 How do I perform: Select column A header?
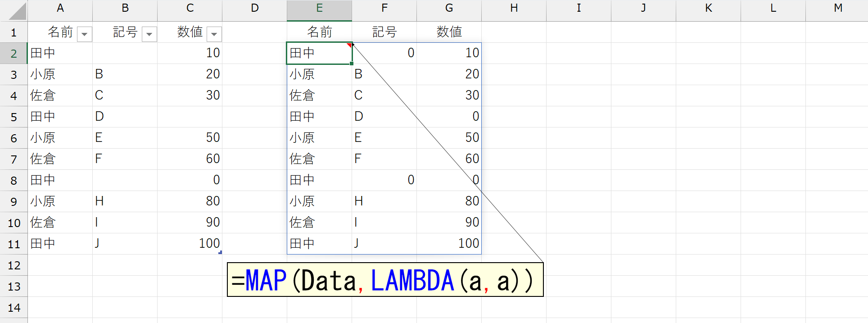tap(60, 9)
